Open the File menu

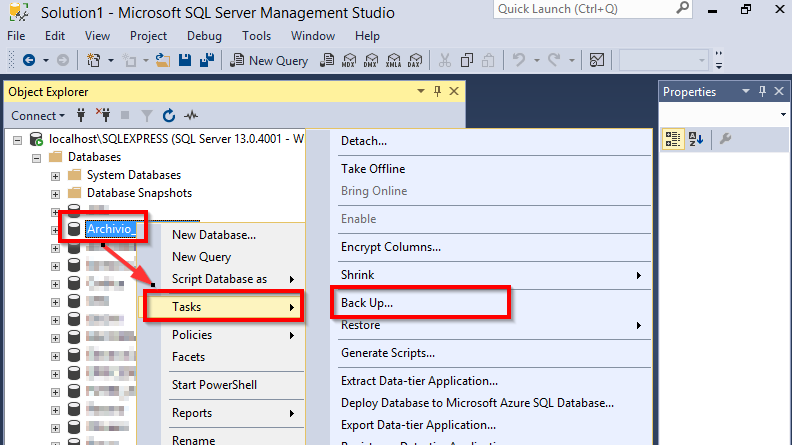click(16, 36)
